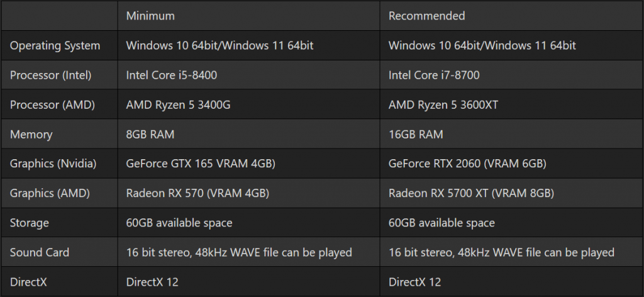Click the Minimum column header
This screenshot has height=297, width=644.
[150, 16]
